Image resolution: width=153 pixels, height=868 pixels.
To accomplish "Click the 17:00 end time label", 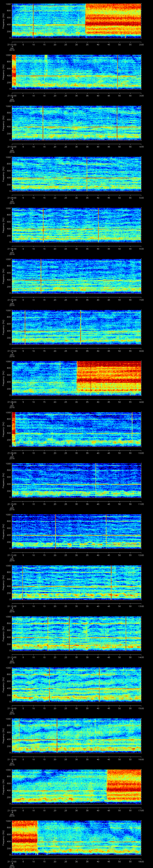I will tap(141, 810).
